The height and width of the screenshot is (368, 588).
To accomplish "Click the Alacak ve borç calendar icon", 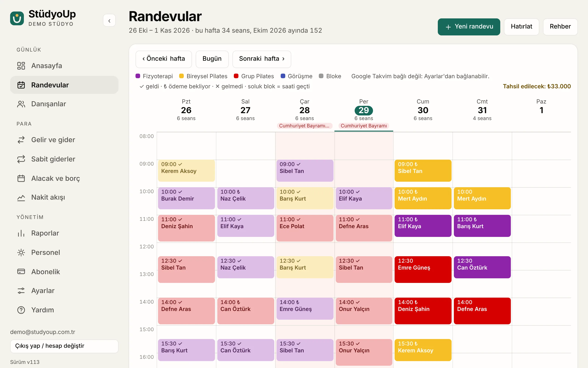I will pyautogui.click(x=21, y=178).
